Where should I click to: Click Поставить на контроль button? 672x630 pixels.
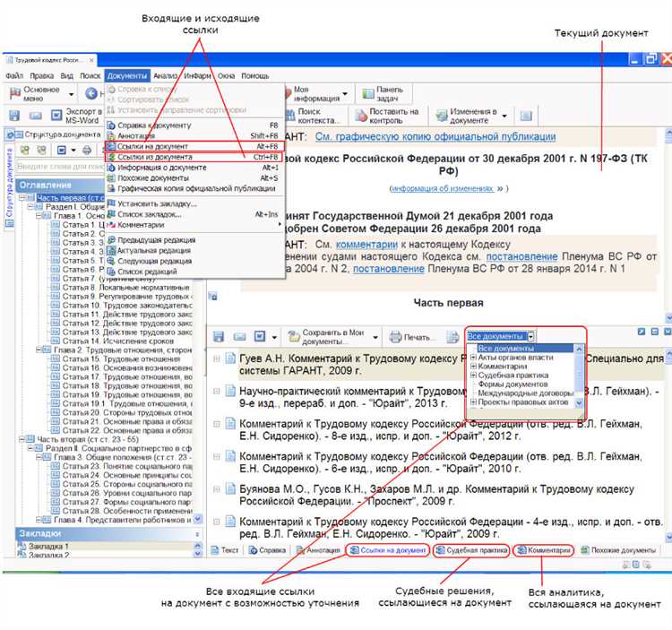(387, 116)
